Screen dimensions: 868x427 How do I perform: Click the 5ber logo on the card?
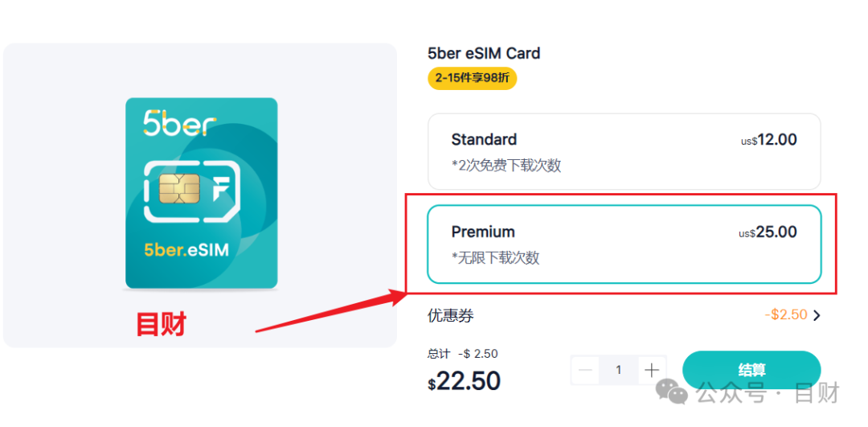click(179, 124)
